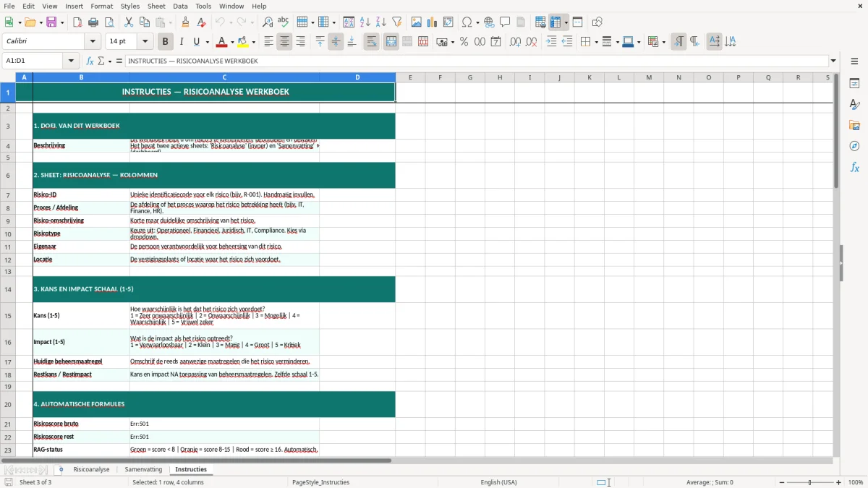Click the Clone Formatting paintbrush icon
This screenshot has height=488, width=868.
[x=186, y=22]
